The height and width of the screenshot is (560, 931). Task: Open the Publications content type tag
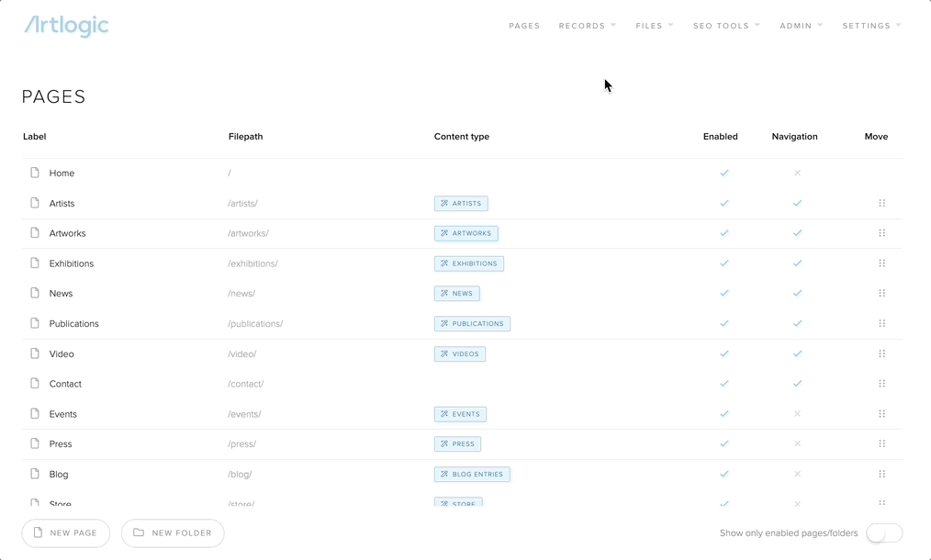(472, 324)
